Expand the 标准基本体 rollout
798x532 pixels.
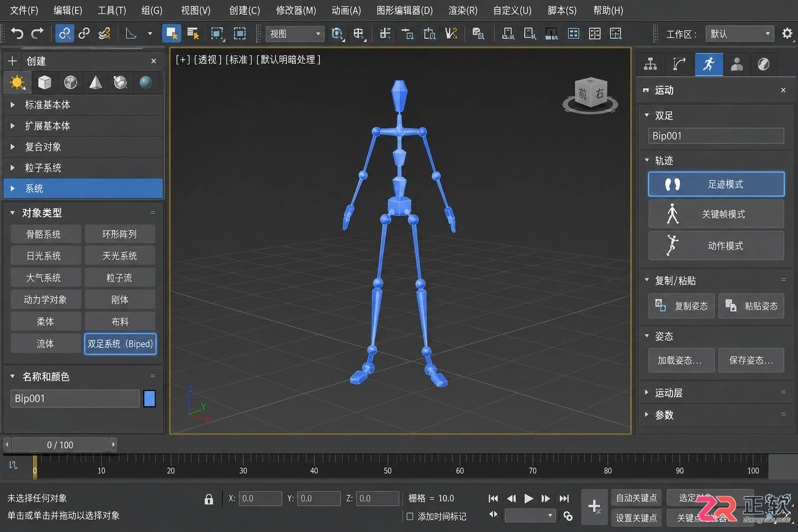[x=83, y=105]
